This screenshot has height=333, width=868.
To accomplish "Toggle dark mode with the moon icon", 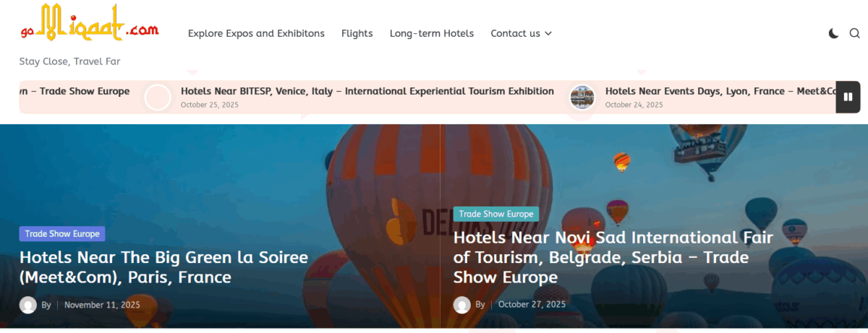I will click(833, 33).
